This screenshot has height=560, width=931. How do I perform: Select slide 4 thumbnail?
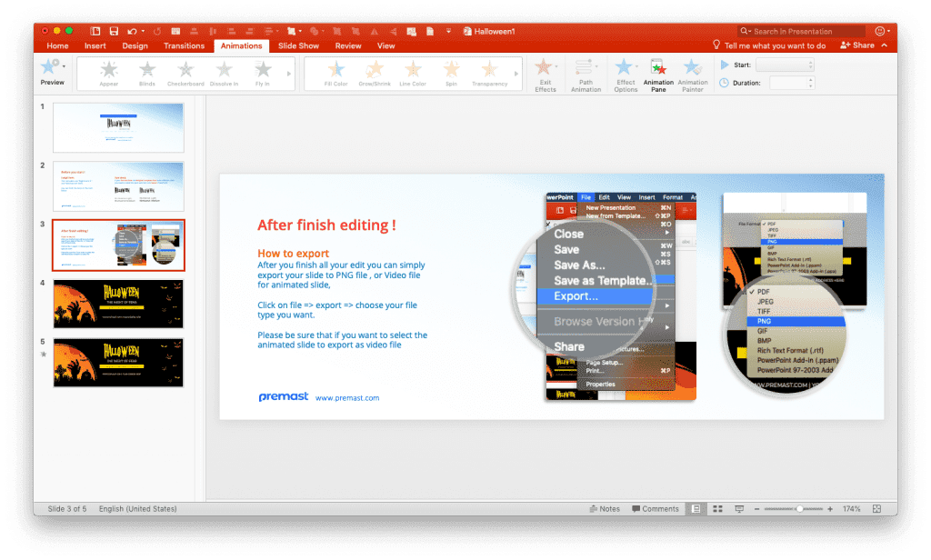[118, 304]
